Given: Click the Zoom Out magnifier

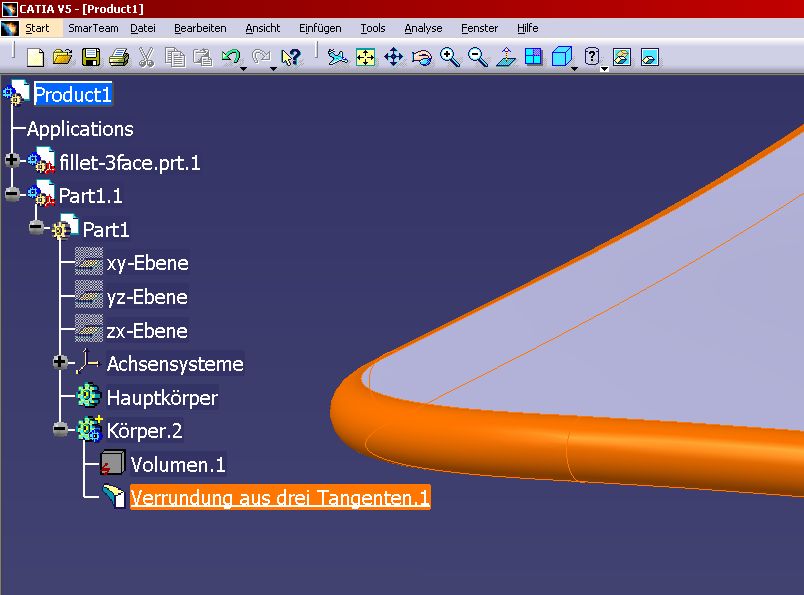Looking at the screenshot, I should click(478, 57).
